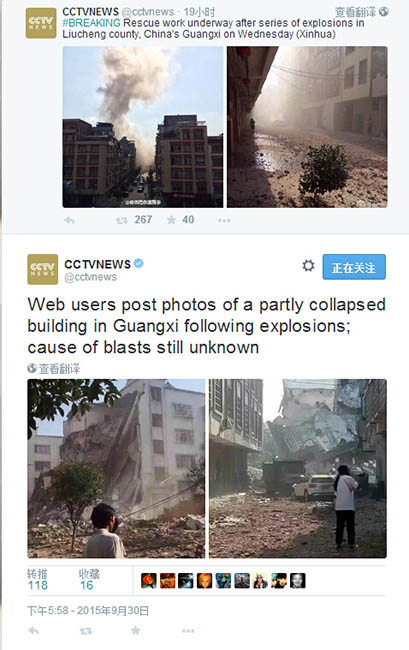View collapsed building photo with boy watching
The height and width of the screenshot is (650, 409).
click(116, 468)
